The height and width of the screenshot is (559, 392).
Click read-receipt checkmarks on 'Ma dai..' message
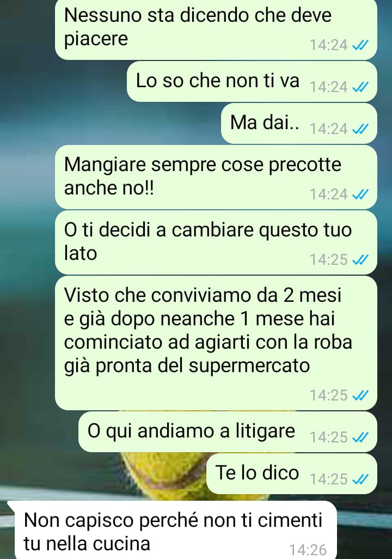360,129
